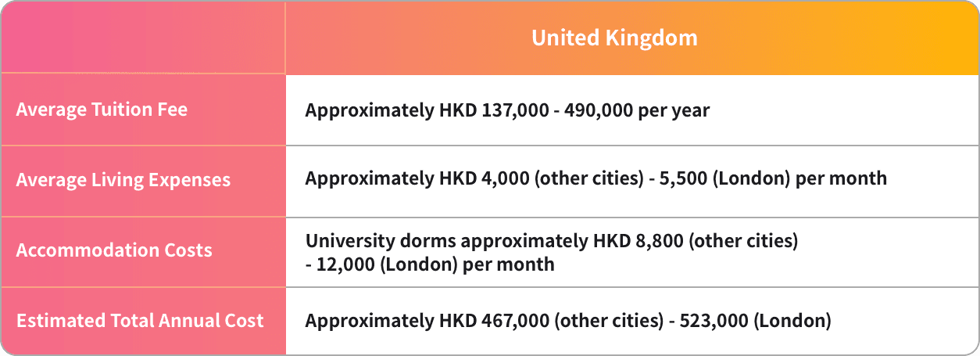Click the Estimated Total Annual Cost label
The width and height of the screenshot is (980, 356).
140,321
